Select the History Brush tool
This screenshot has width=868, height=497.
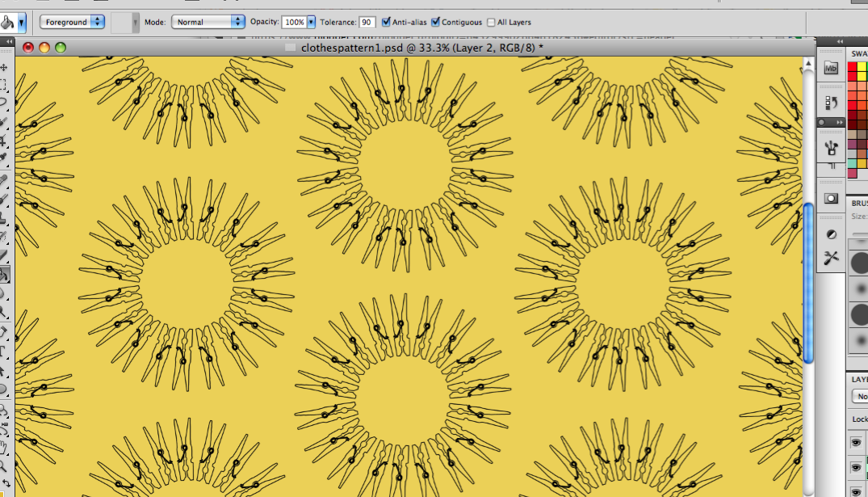pos(4,237)
